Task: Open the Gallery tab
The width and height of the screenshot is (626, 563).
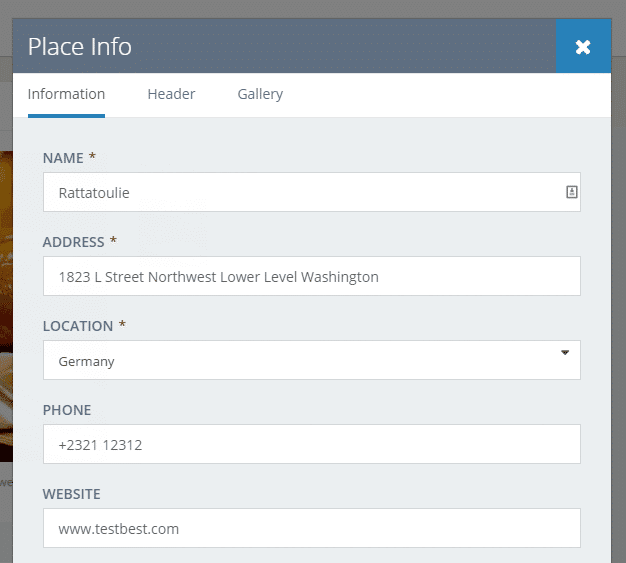Action: [260, 94]
